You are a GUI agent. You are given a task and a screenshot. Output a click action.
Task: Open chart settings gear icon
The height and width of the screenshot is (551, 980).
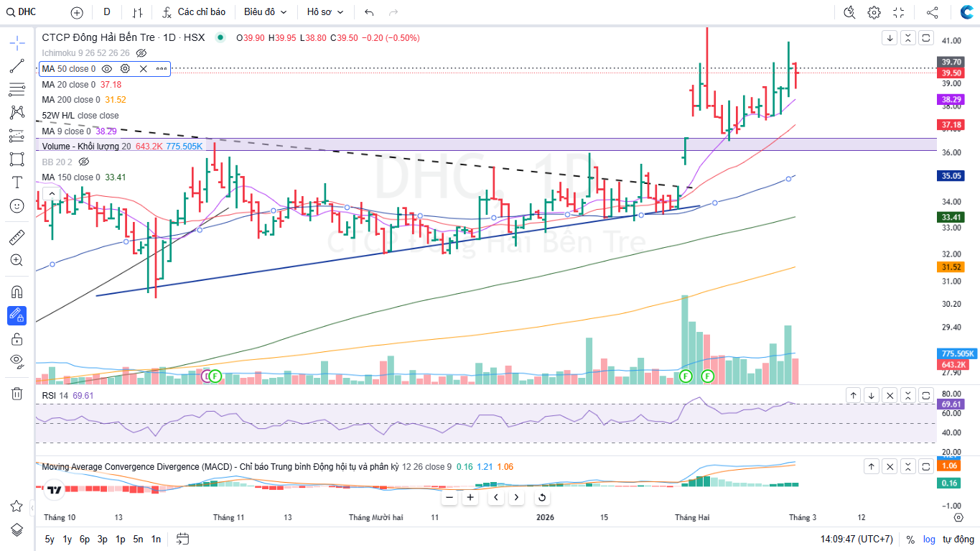(874, 12)
